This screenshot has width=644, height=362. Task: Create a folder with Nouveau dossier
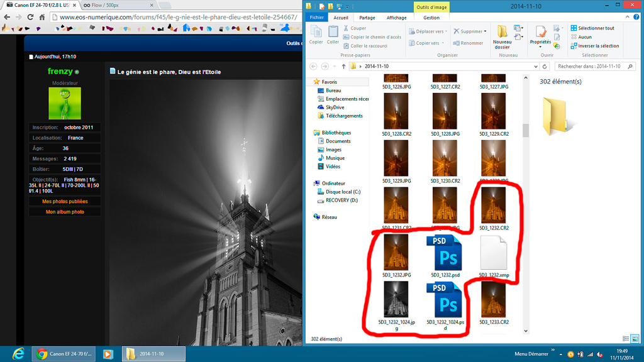click(x=502, y=37)
